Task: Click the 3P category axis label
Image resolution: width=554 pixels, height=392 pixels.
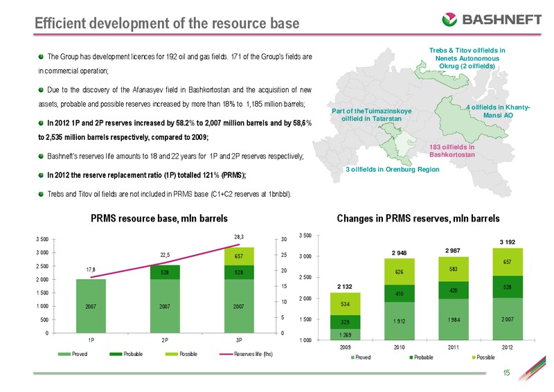Action: click(x=239, y=340)
